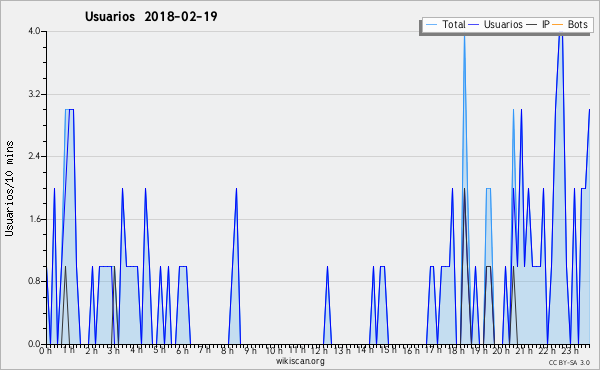Click the 'CC BY-SA 3.0' license text
This screenshot has width=600, height=370.
click(x=569, y=362)
